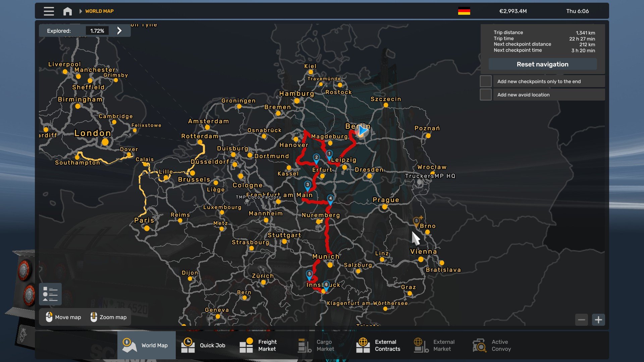Open the map legend icon
The height and width of the screenshot is (362, 644).
click(x=50, y=294)
